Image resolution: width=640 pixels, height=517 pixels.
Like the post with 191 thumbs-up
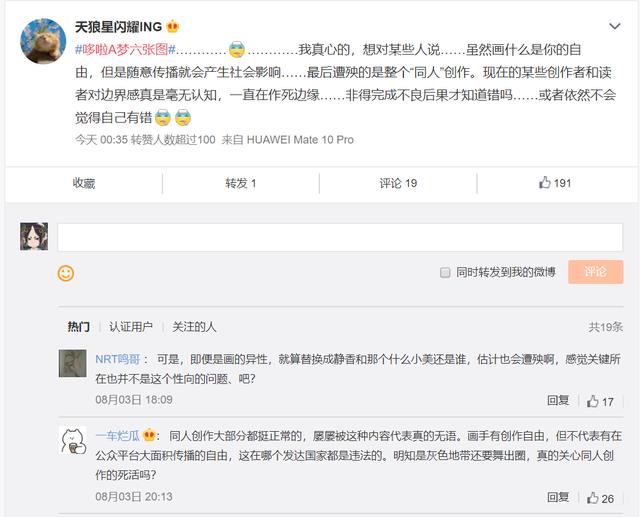pos(554,183)
